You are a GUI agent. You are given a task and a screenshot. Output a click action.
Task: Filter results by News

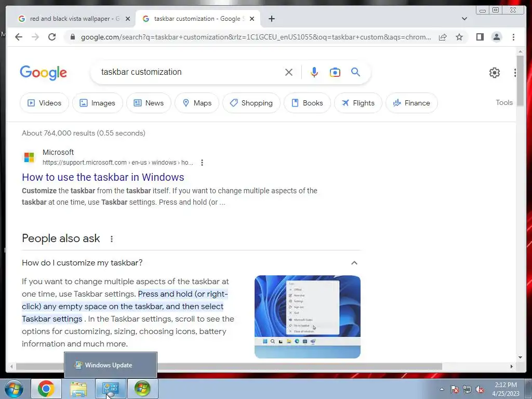pyautogui.click(x=149, y=103)
